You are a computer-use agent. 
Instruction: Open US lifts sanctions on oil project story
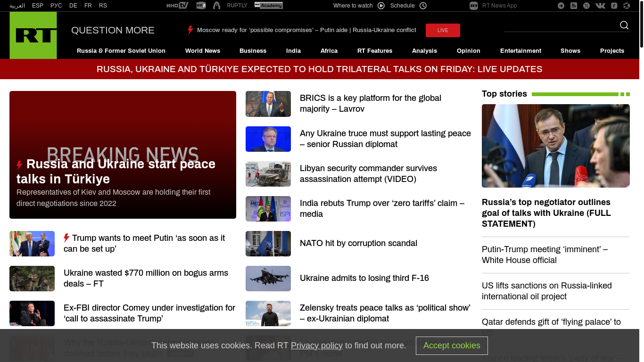click(547, 291)
